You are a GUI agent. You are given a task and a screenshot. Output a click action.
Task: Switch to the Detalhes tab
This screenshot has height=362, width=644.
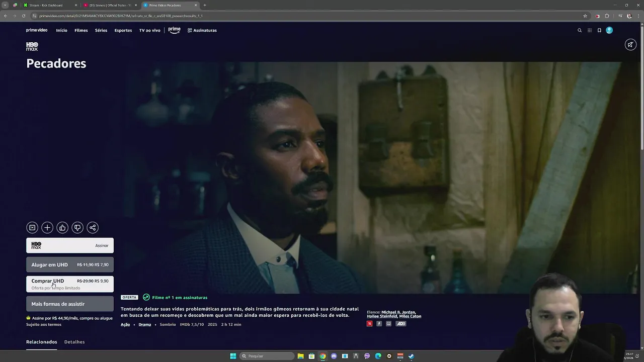coord(74,342)
